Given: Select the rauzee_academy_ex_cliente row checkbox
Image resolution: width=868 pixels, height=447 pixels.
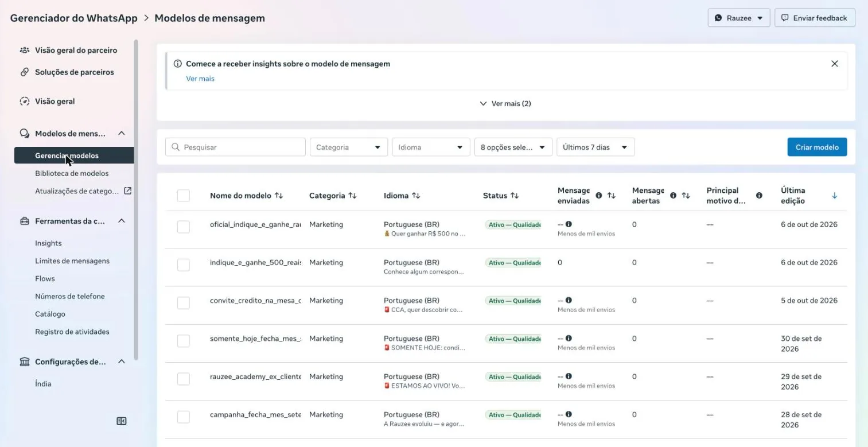Looking at the screenshot, I should tap(184, 379).
